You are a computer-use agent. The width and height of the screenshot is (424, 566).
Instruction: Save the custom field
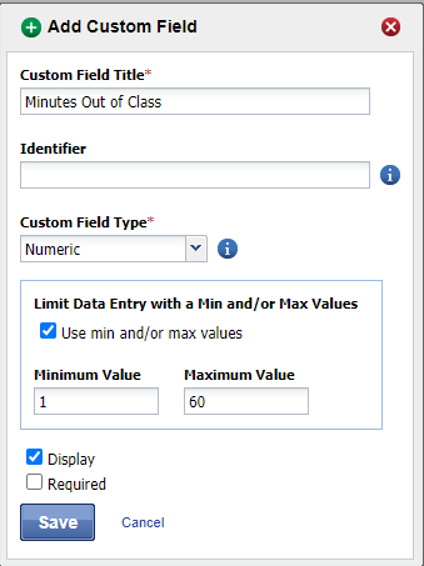(57, 522)
